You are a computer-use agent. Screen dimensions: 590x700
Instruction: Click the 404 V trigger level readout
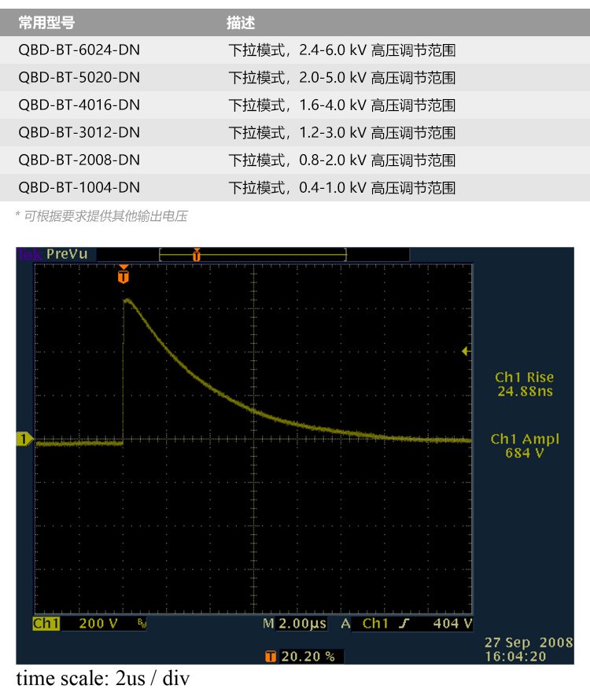pyautogui.click(x=452, y=624)
